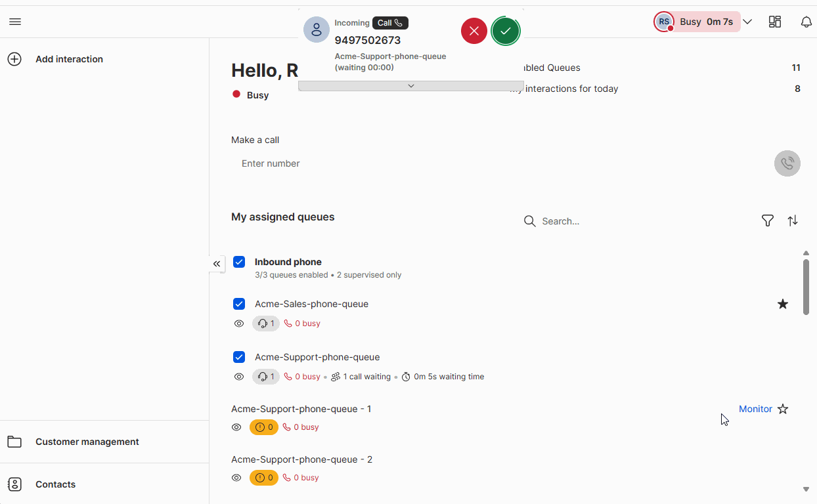Click Monitor link for Acme-Support-phone-queue - 1
This screenshot has width=817, height=504.
(755, 409)
